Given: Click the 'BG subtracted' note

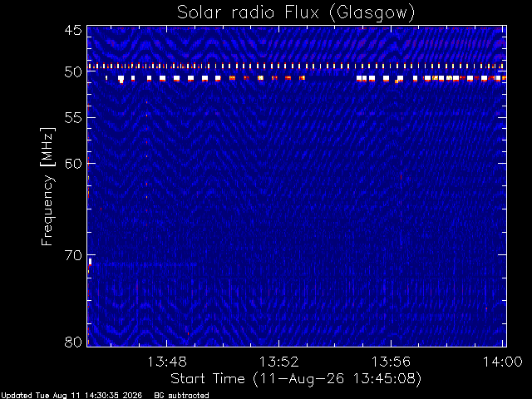Looking at the screenshot, I should [181, 396].
